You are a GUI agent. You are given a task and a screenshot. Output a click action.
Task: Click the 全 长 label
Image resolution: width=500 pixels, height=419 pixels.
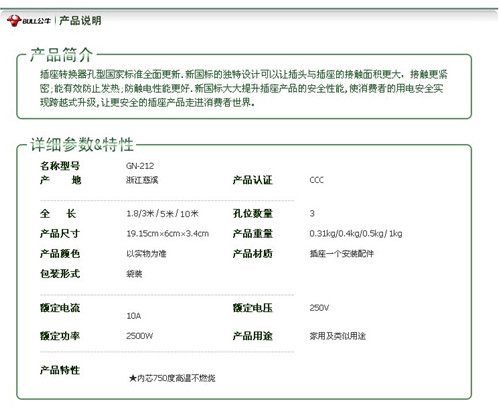coord(58,213)
